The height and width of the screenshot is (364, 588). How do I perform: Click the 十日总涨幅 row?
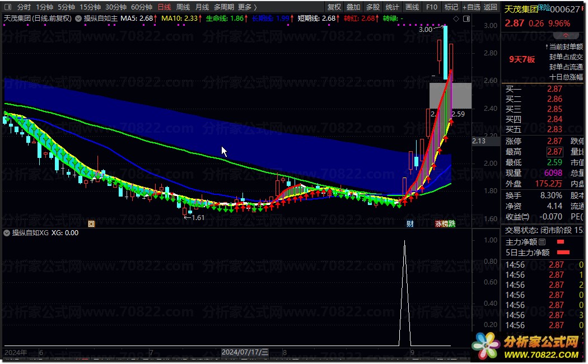(x=566, y=77)
